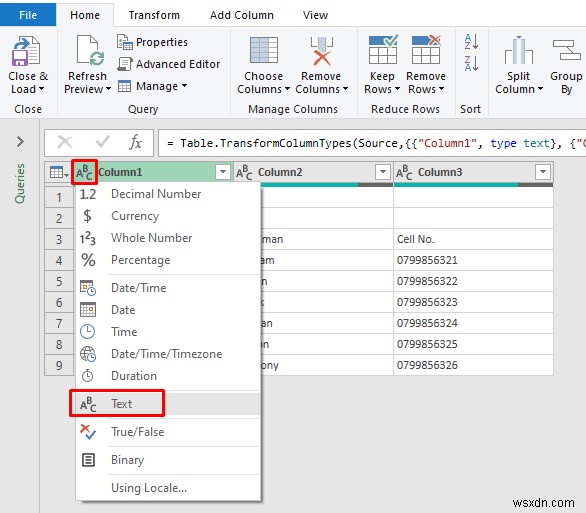Open Column2 filter dropdown
Image resolution: width=586 pixels, height=513 pixels.
click(383, 172)
